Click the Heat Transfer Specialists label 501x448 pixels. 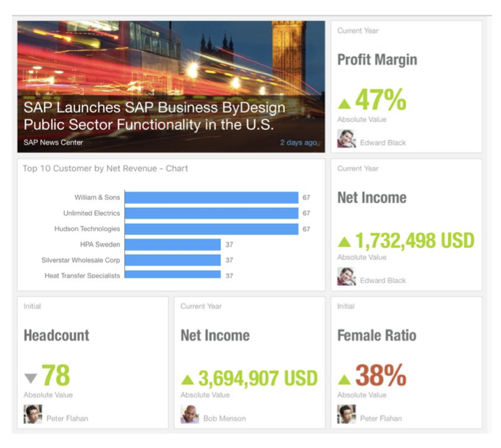coord(82,275)
